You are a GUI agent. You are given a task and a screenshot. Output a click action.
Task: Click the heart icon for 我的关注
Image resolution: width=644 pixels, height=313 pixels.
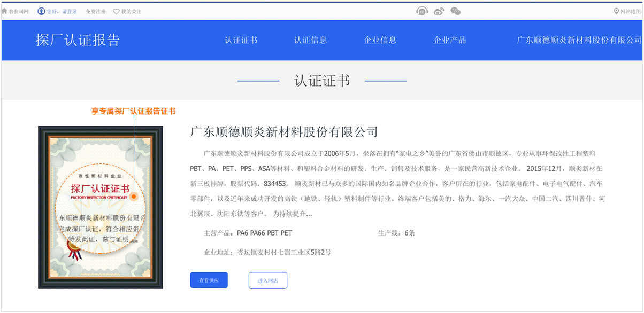point(116,11)
